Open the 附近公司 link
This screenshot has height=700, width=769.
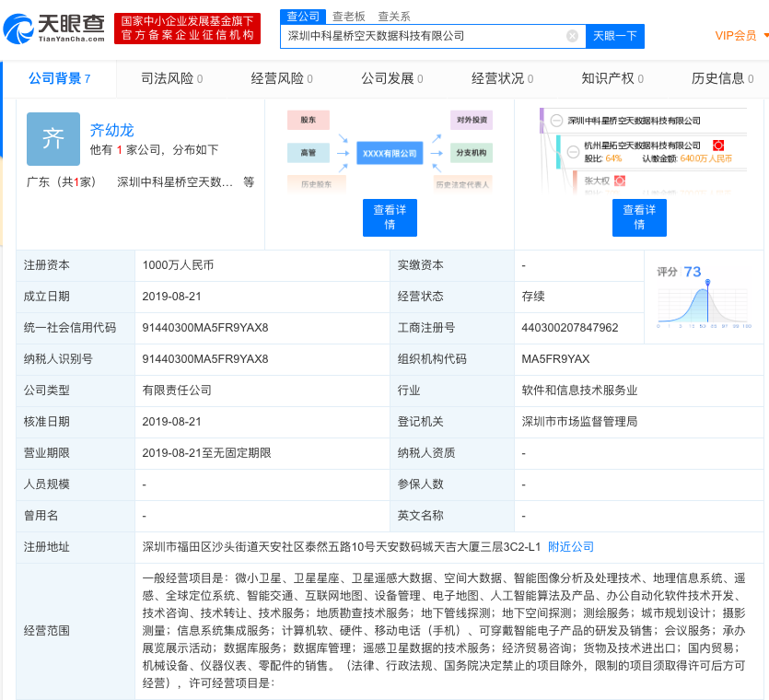[x=571, y=547]
